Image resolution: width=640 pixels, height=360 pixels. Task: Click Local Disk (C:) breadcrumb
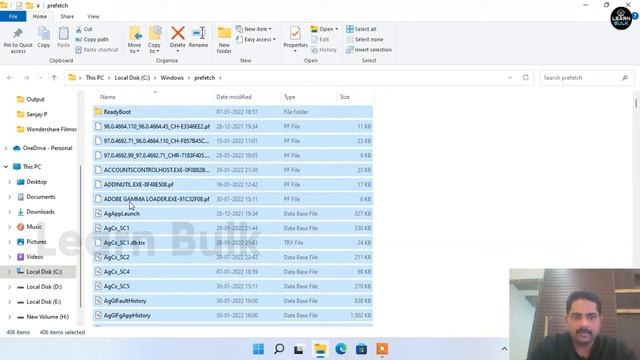click(x=132, y=78)
